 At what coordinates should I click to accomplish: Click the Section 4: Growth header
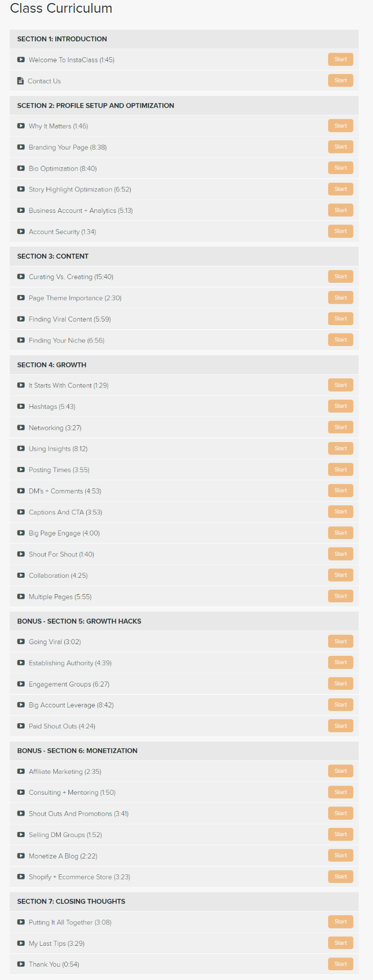tap(184, 364)
